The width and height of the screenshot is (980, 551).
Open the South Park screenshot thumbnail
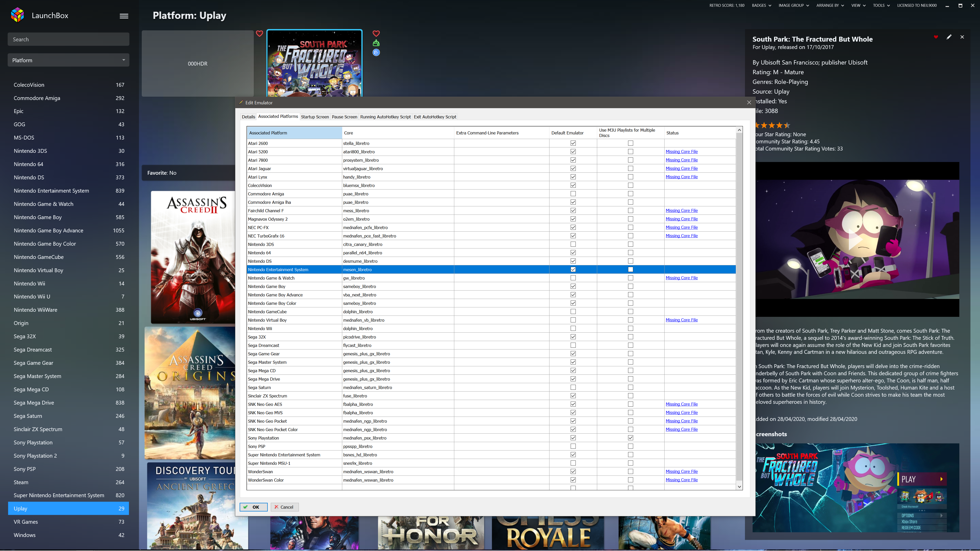(x=857, y=488)
